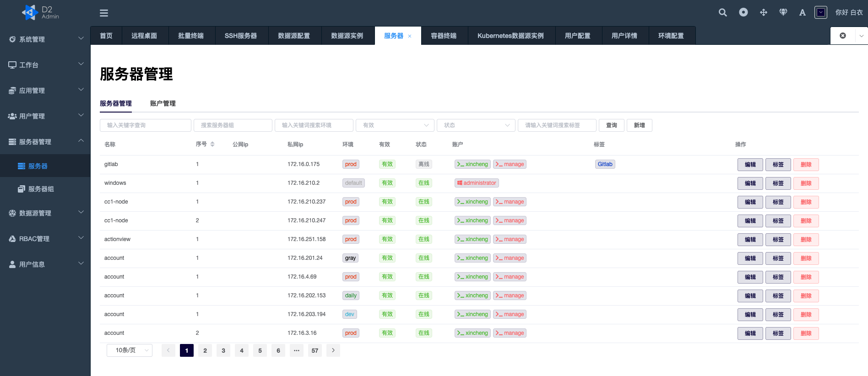Expand the 数据源管理 menu chevron
Viewport: 868px width, 376px height.
pyautogui.click(x=81, y=212)
